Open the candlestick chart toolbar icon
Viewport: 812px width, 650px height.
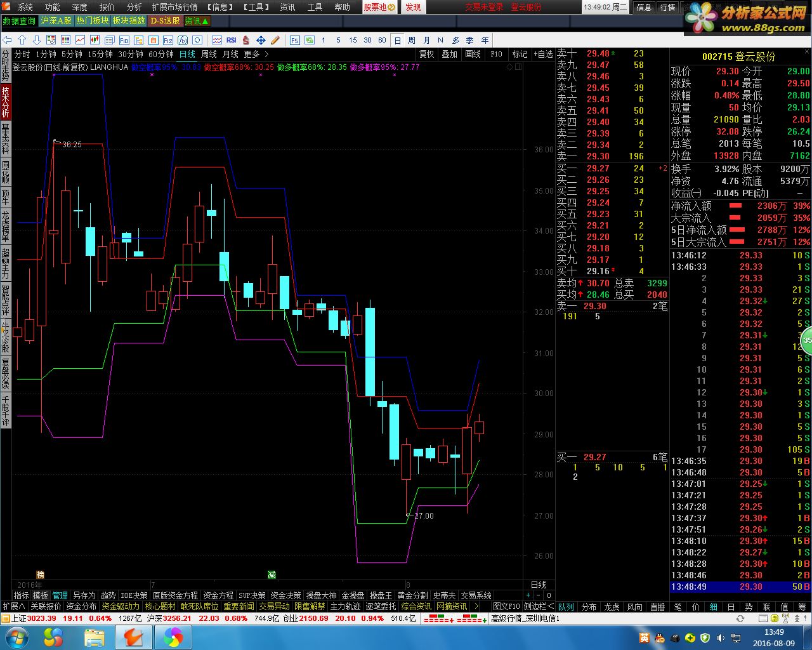(95, 40)
